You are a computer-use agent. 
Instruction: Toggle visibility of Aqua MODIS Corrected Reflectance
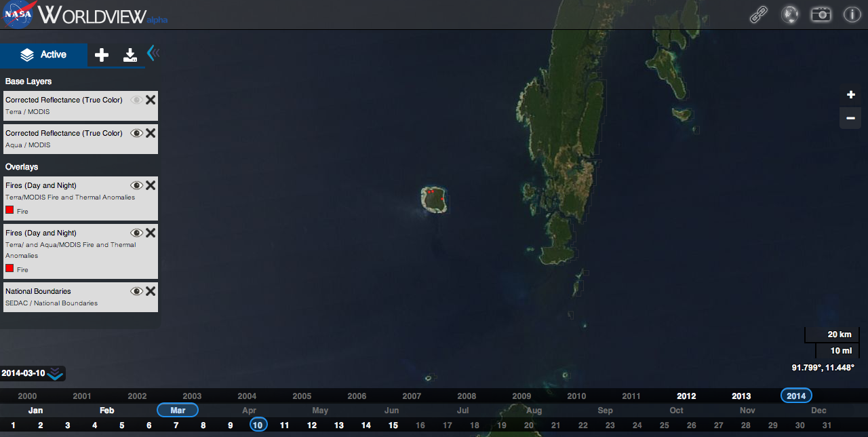[137, 133]
